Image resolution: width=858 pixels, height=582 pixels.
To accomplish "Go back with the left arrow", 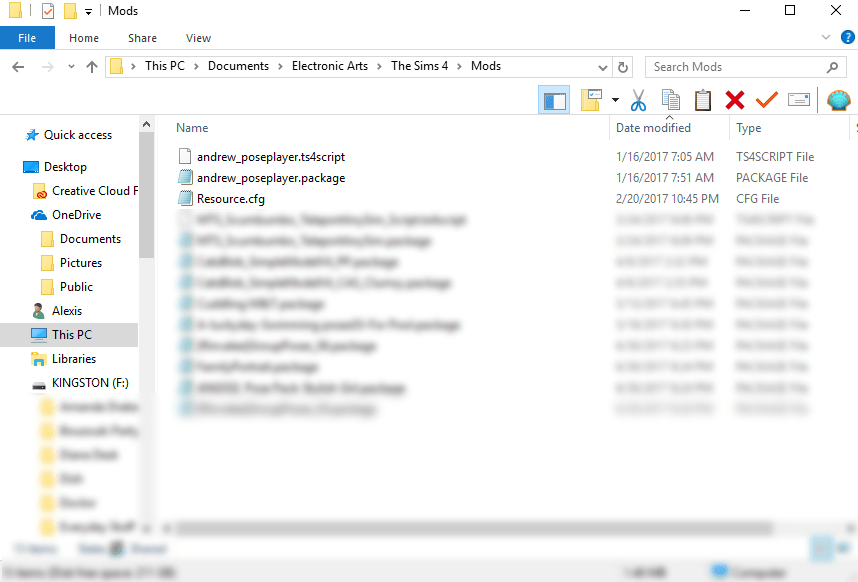I will 18,67.
